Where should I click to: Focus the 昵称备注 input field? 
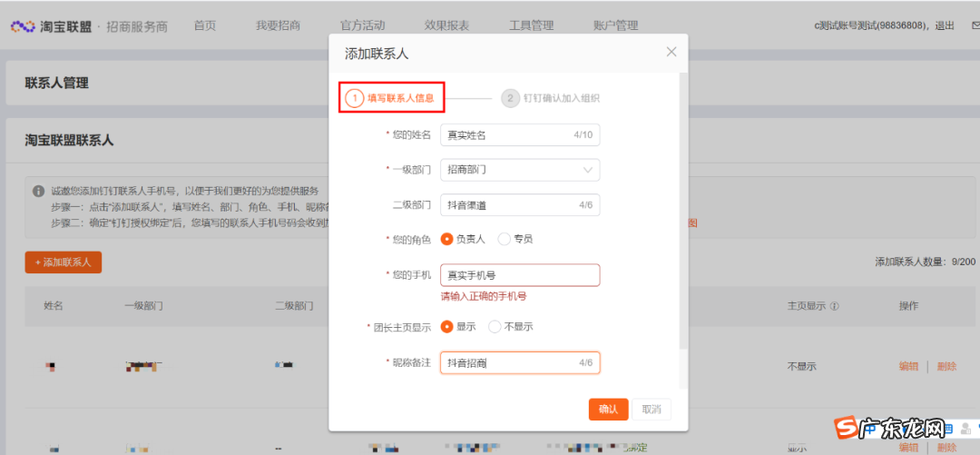pyautogui.click(x=520, y=363)
